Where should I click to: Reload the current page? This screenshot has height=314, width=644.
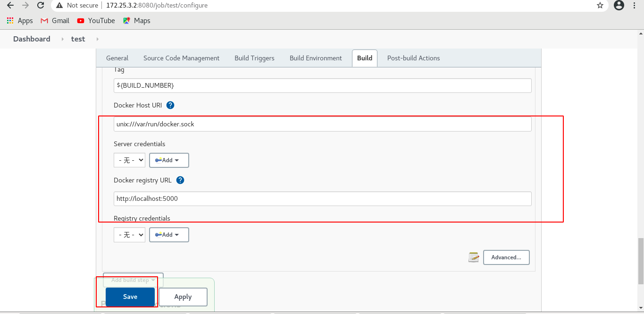(x=41, y=6)
